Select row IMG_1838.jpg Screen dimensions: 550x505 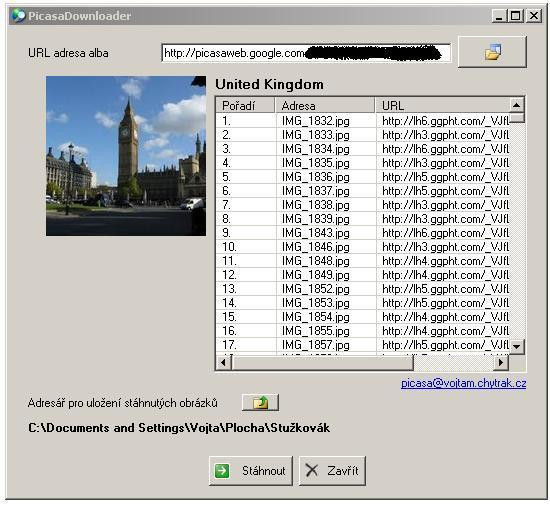[363, 205]
